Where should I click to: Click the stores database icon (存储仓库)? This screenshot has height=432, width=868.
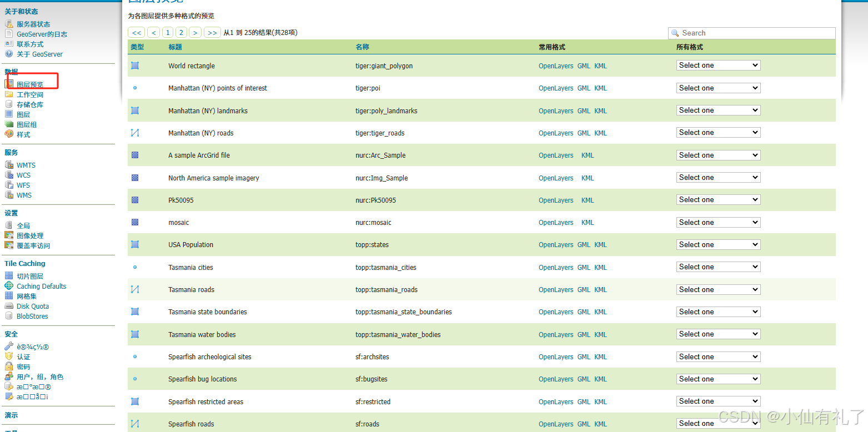tap(9, 104)
